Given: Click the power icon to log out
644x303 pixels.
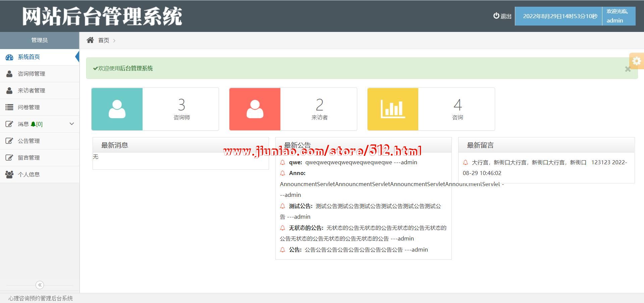Looking at the screenshot, I should [x=496, y=16].
